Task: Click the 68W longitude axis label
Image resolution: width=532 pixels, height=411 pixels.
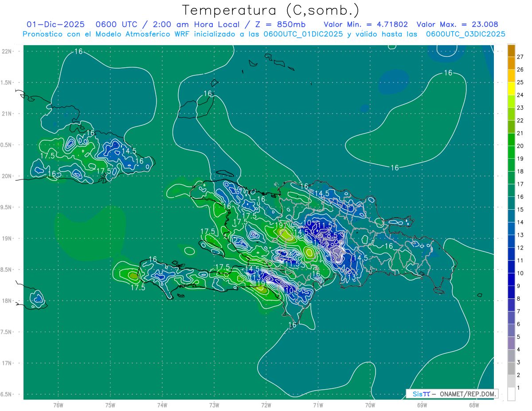Action: (474, 406)
